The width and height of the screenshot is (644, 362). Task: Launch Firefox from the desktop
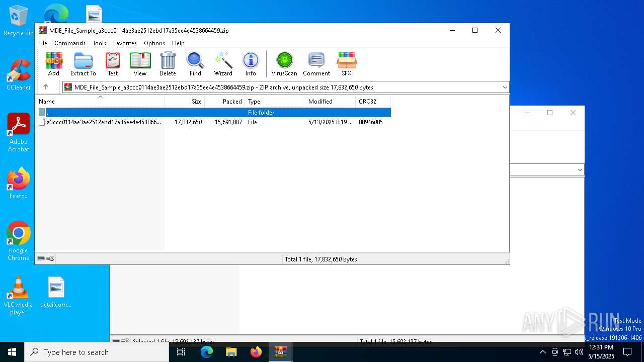pos(19,183)
